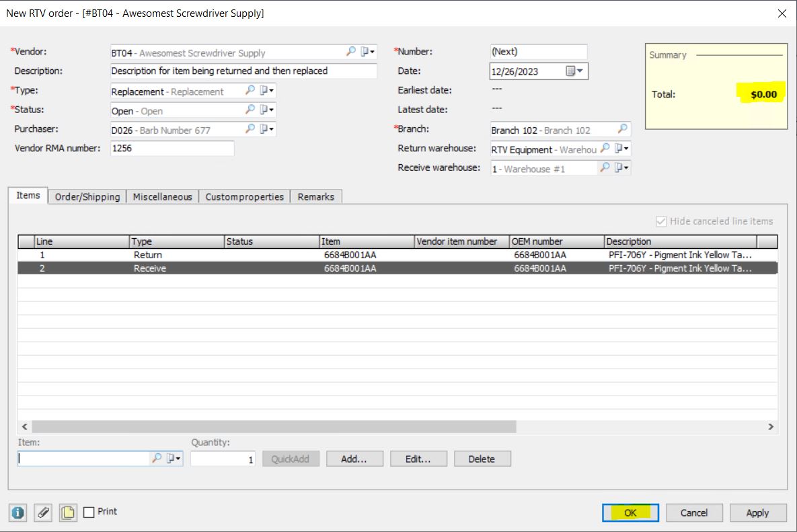Open the Receive warehouse flag dropdown
The height and width of the screenshot is (532, 797).
pyautogui.click(x=621, y=167)
